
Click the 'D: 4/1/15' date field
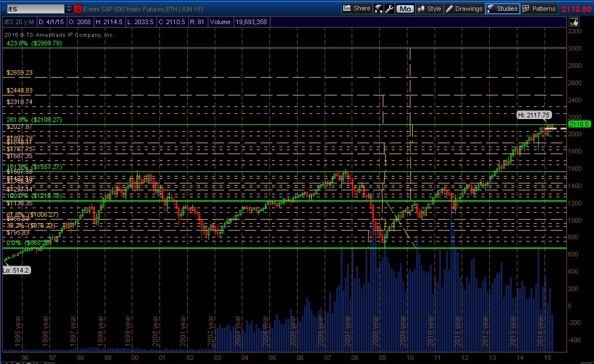(x=51, y=22)
